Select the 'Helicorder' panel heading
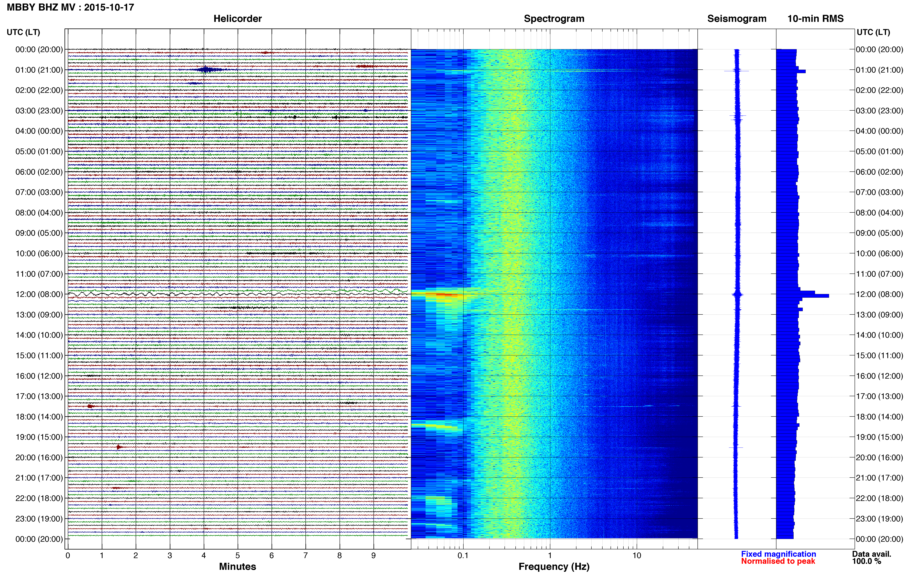924x578 pixels. pyautogui.click(x=238, y=19)
